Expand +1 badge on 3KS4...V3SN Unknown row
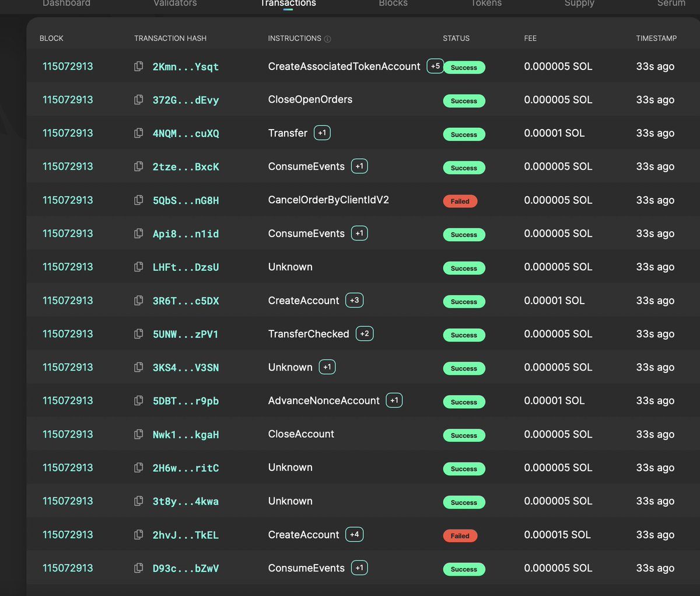This screenshot has width=700, height=596. tap(327, 367)
